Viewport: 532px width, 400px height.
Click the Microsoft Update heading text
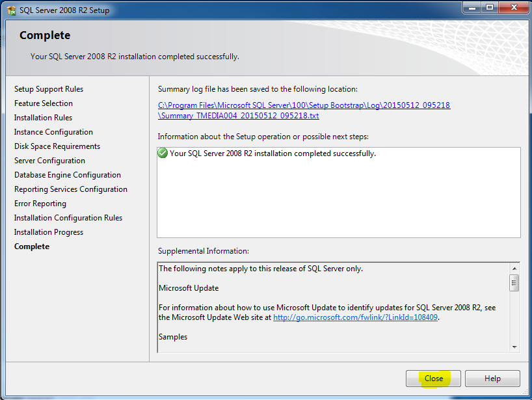pyautogui.click(x=189, y=288)
